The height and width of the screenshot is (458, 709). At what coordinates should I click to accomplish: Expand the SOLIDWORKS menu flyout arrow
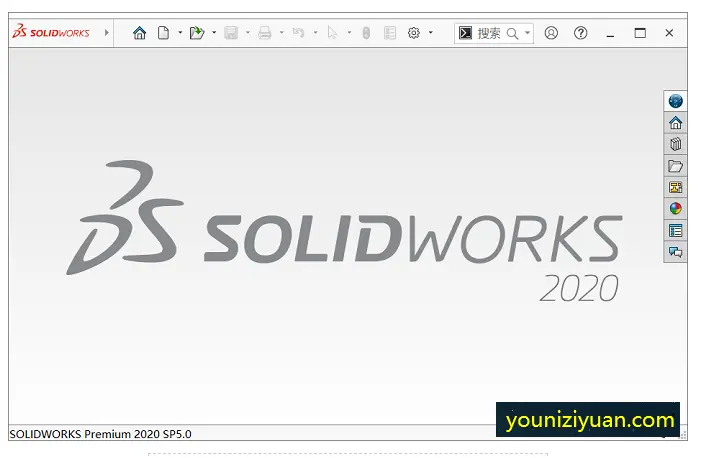click(107, 33)
